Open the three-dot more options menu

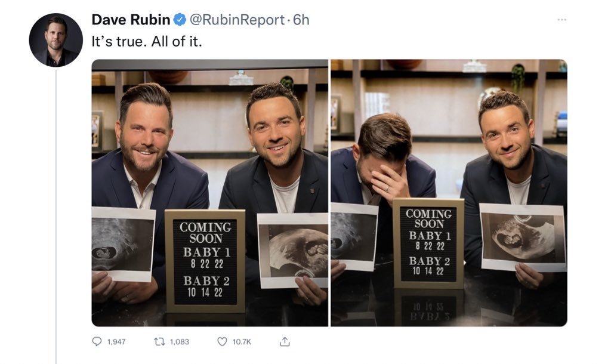tap(561, 20)
